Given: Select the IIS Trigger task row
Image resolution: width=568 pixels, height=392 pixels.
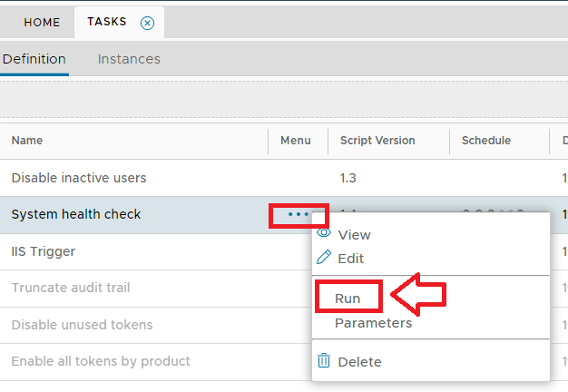Looking at the screenshot, I should 44,251.
